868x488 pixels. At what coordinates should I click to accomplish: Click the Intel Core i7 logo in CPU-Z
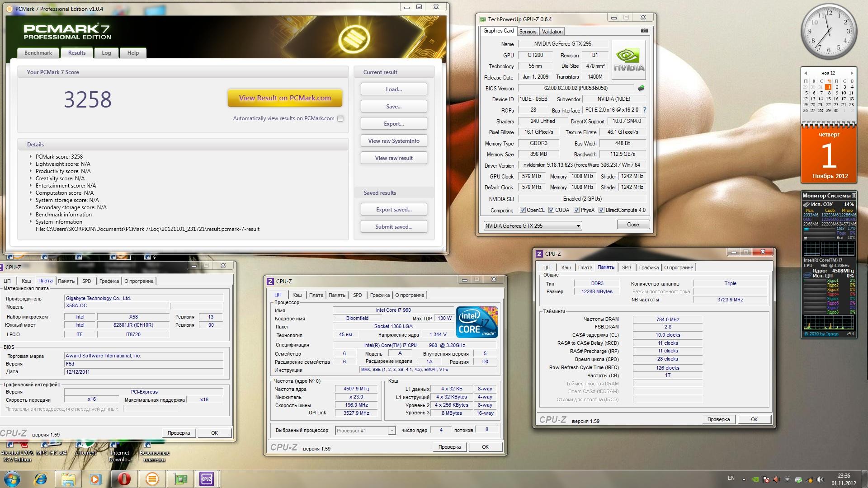[477, 322]
